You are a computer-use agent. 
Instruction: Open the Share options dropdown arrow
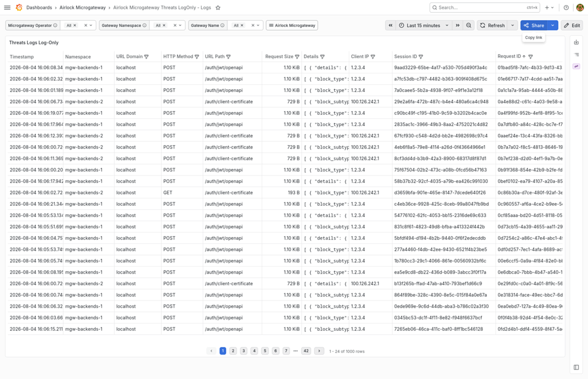[553, 26]
